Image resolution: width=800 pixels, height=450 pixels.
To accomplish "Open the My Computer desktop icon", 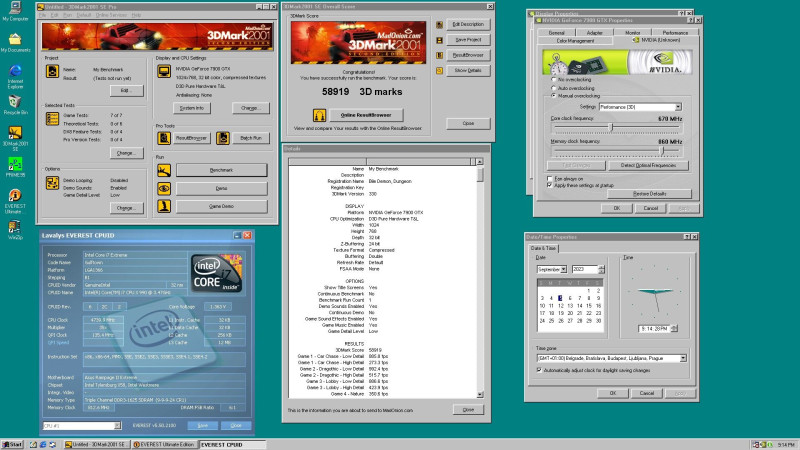I will [15, 11].
